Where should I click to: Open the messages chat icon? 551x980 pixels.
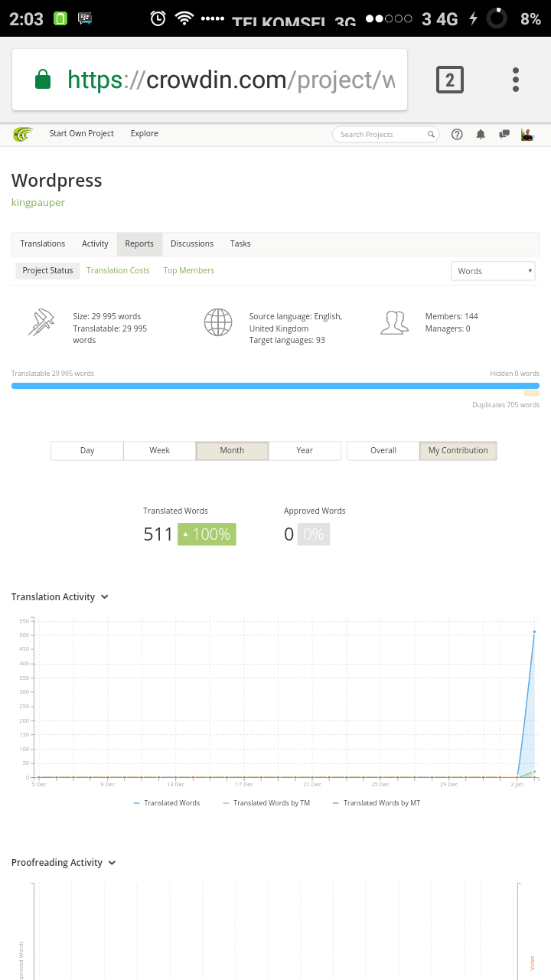pos(504,134)
